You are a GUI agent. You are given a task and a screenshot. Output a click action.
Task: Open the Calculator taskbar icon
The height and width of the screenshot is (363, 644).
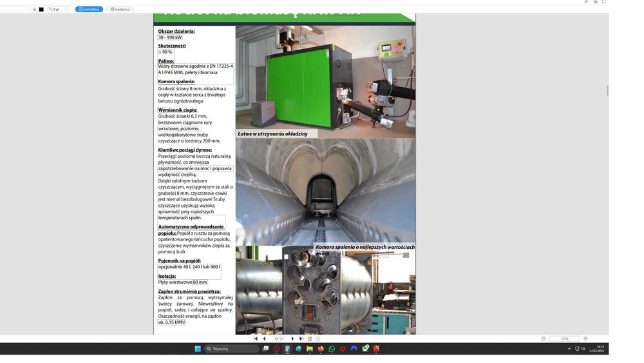pos(287,349)
